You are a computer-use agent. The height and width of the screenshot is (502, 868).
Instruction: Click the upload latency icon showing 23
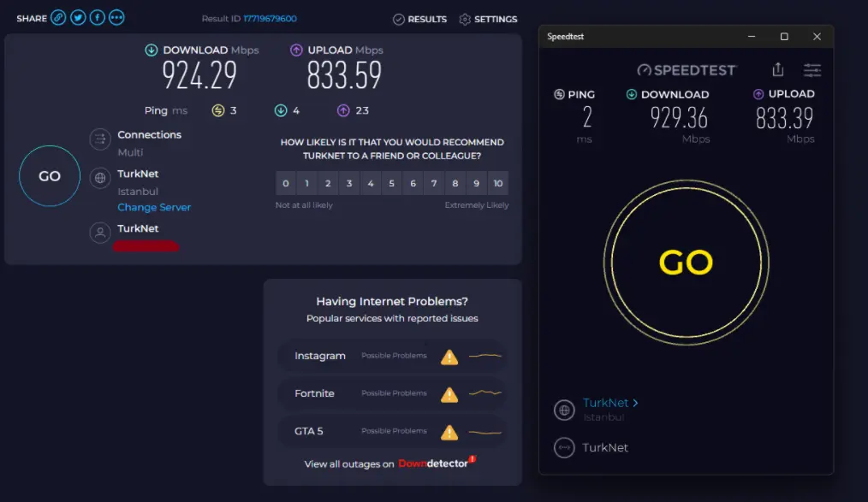pos(343,110)
